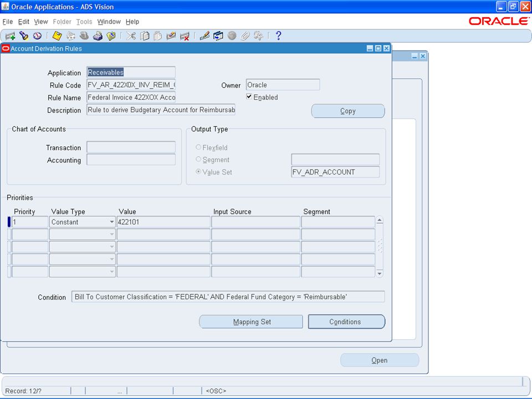Click the Conditions button
The height and width of the screenshot is (399, 532).
pos(346,321)
